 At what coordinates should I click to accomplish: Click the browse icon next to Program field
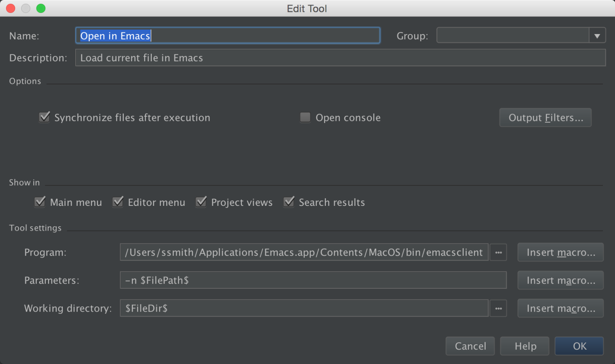click(498, 252)
